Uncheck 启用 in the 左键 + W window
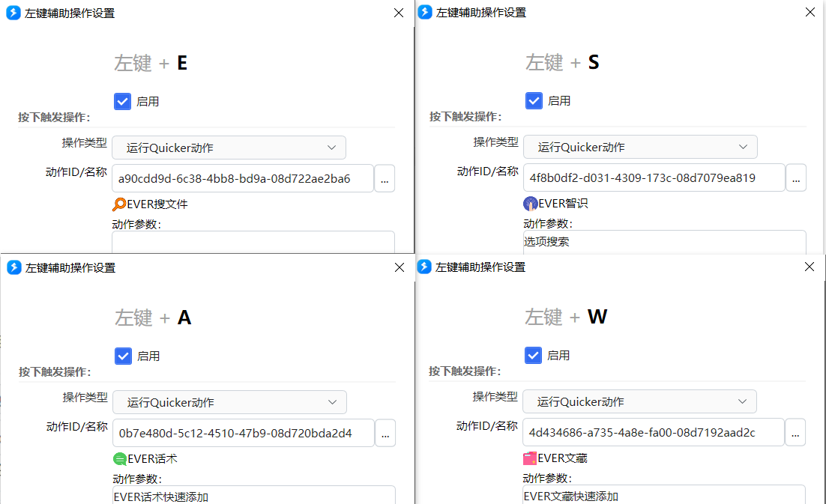 point(533,356)
